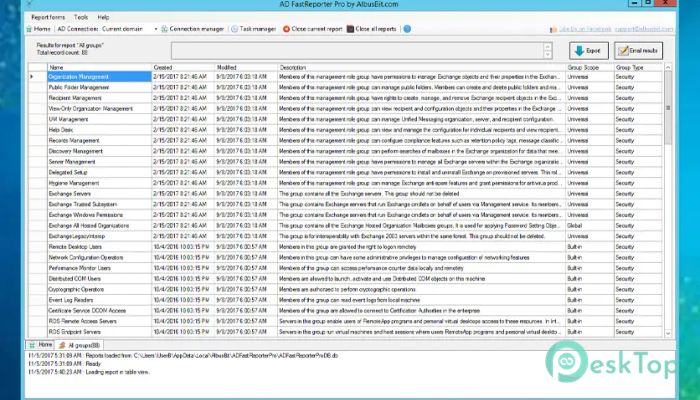This screenshot has height=400, width=700.
Task: Switch to the All groups(88) tab
Action: click(x=79, y=345)
